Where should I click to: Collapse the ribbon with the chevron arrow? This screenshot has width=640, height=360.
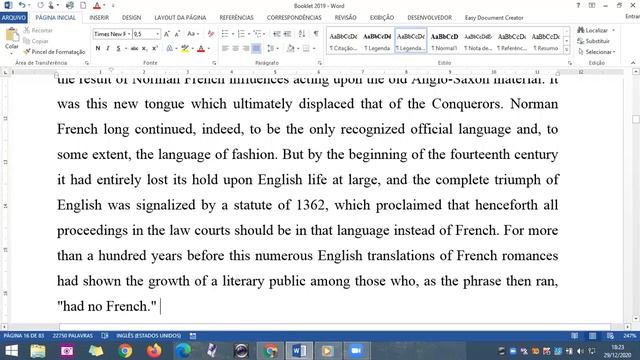[x=633, y=63]
